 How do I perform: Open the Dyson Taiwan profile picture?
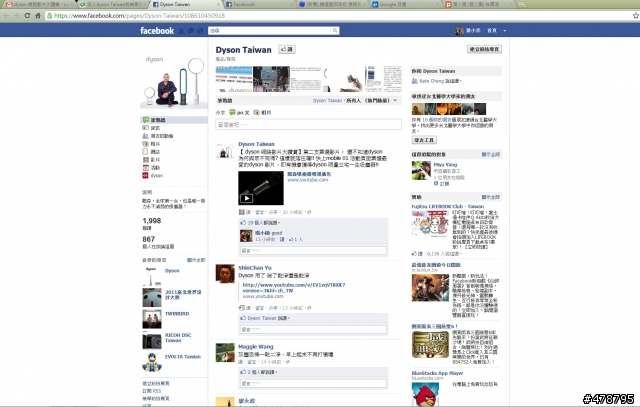point(174,82)
